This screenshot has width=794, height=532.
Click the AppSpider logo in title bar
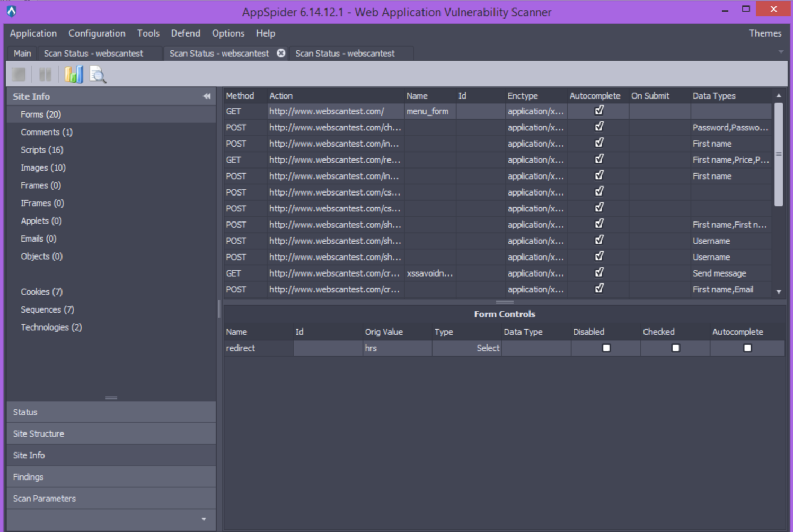(11, 11)
